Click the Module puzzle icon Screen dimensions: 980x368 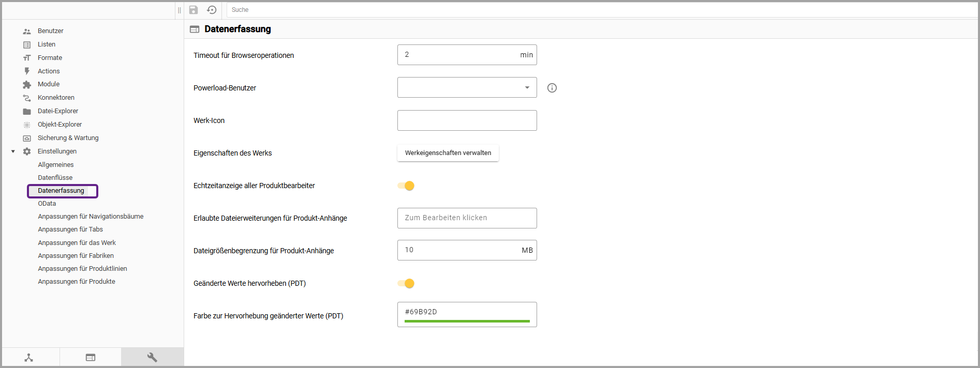click(27, 84)
